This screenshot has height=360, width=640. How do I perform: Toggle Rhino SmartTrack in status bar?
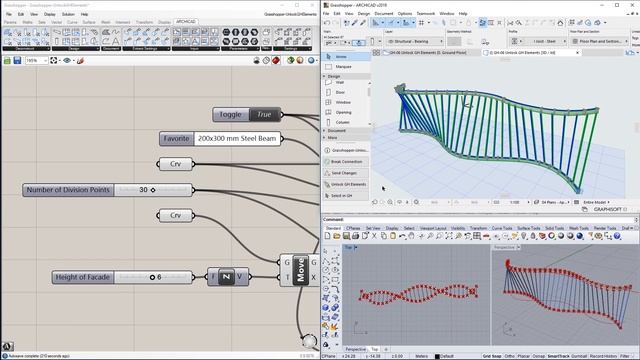[558, 356]
